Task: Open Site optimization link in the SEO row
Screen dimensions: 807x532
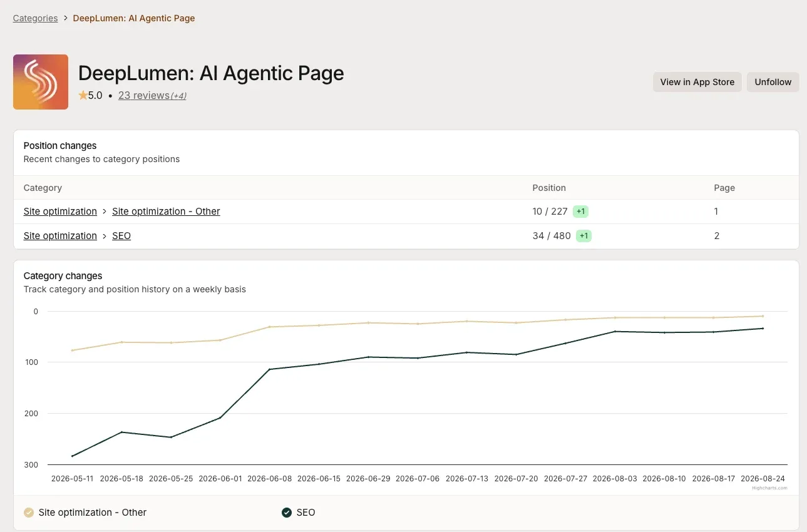Action: coord(60,236)
